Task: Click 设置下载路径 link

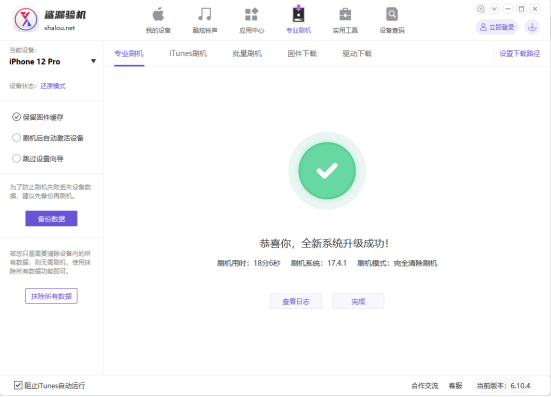Action: pyautogui.click(x=520, y=54)
